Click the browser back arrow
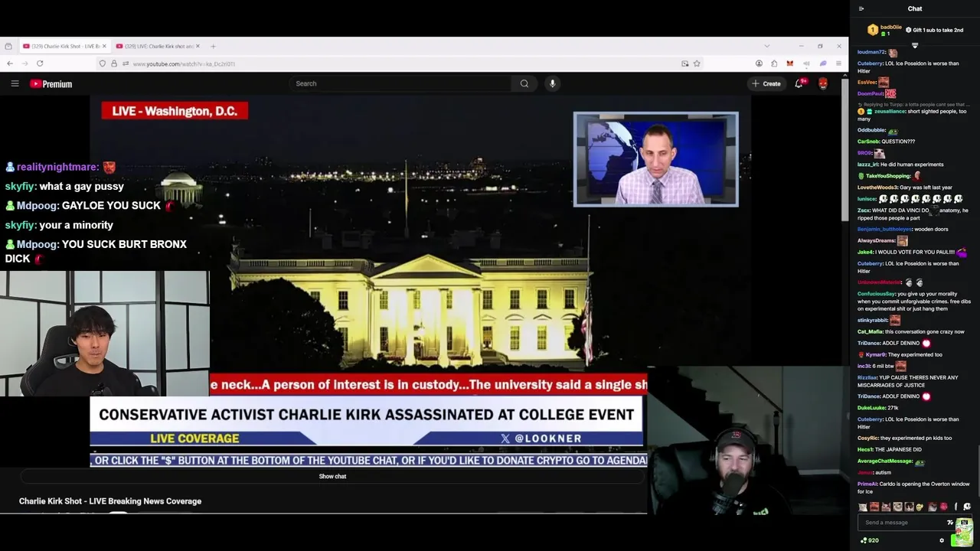Image resolution: width=980 pixels, height=551 pixels. point(9,64)
